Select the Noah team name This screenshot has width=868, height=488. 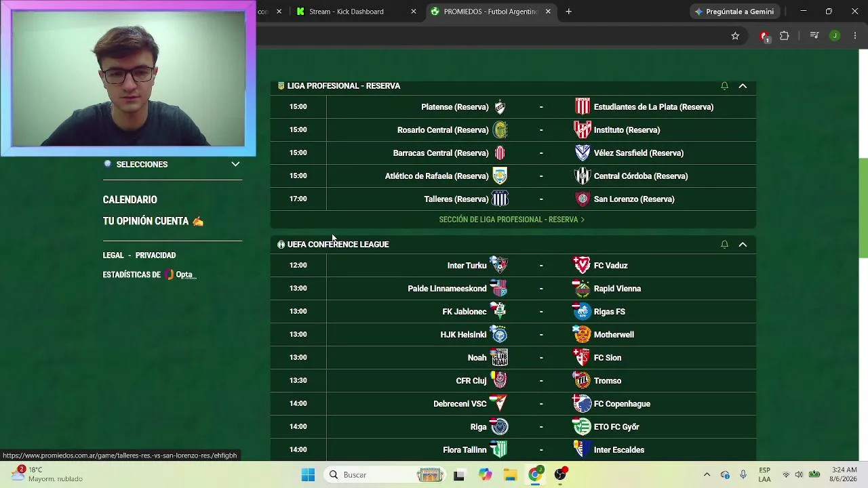477,358
